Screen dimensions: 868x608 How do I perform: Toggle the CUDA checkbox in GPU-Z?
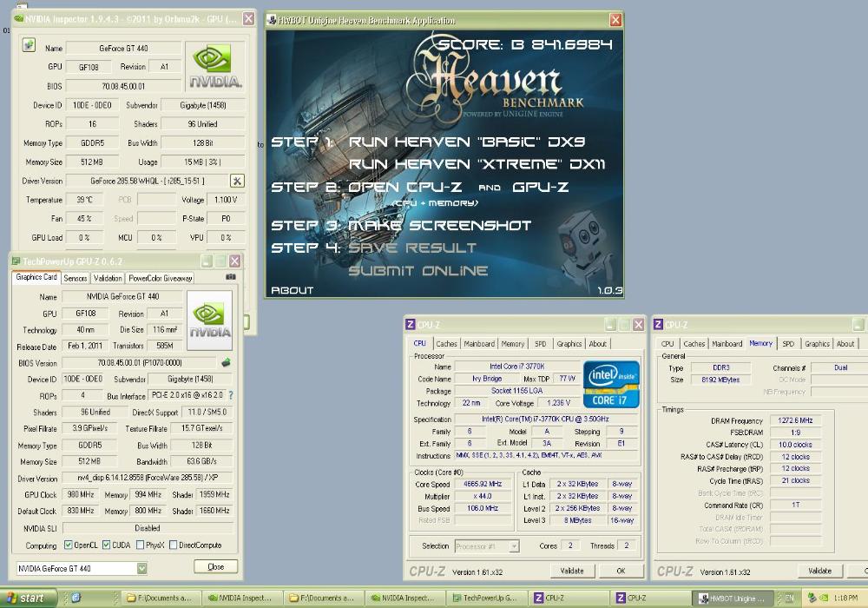click(106, 545)
